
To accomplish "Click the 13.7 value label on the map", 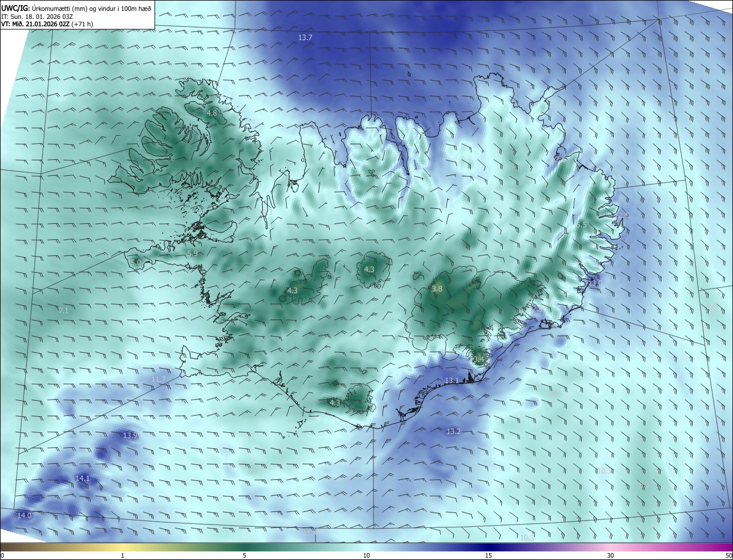I will coord(305,37).
